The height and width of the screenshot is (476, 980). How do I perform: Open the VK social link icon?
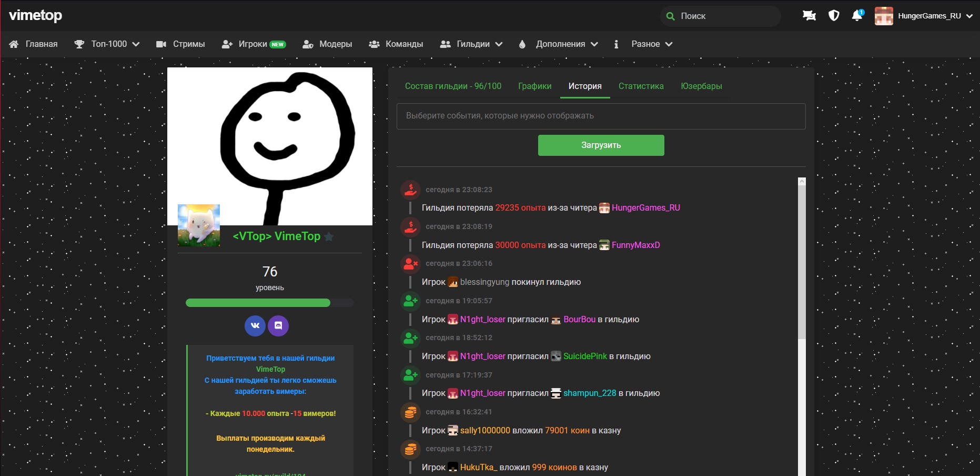[x=255, y=325]
